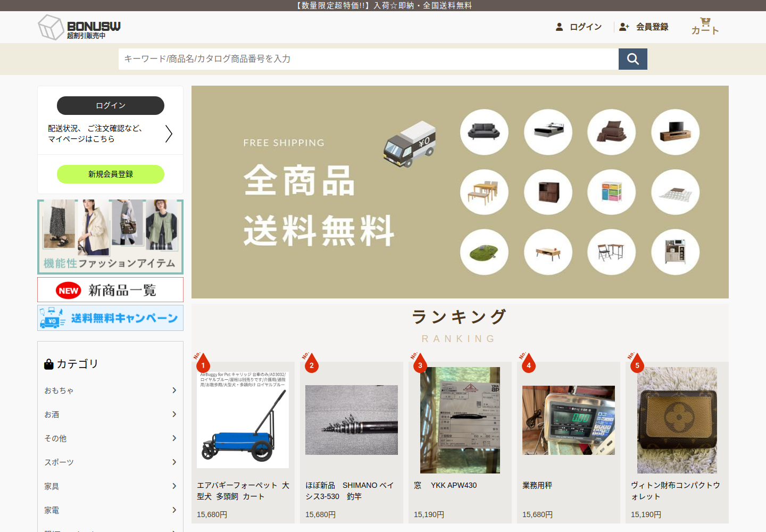The width and height of the screenshot is (766, 532).
Task: Click the member registration person-plus icon
Action: pos(624,27)
